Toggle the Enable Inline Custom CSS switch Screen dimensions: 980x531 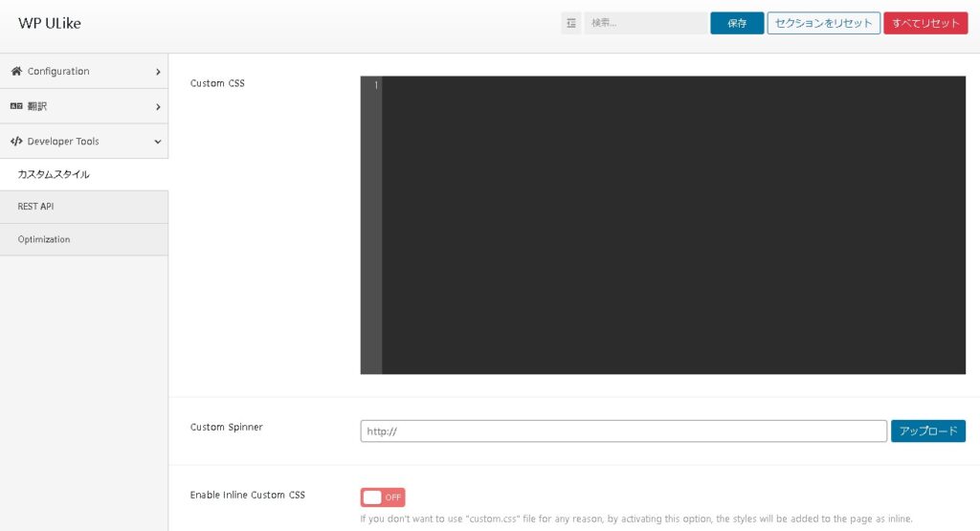point(383,498)
